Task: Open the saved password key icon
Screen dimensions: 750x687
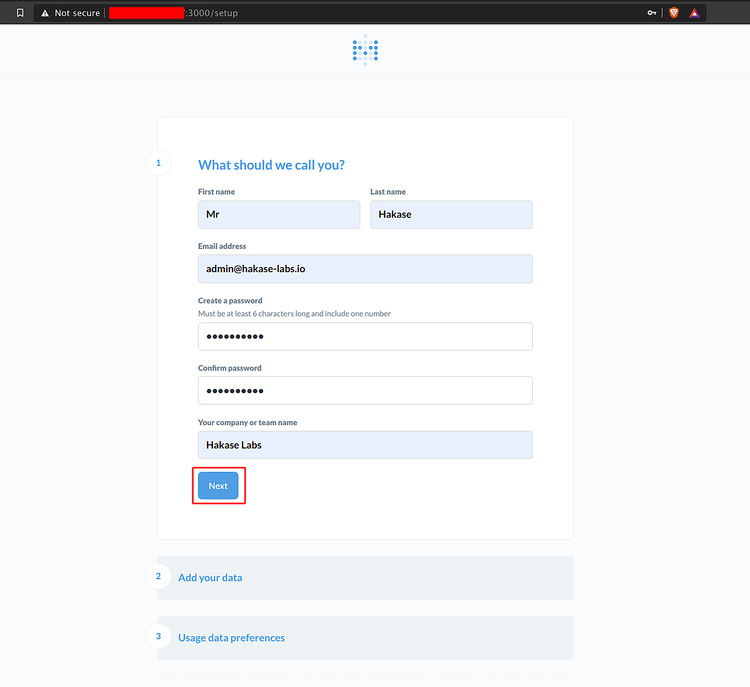Action: click(652, 13)
